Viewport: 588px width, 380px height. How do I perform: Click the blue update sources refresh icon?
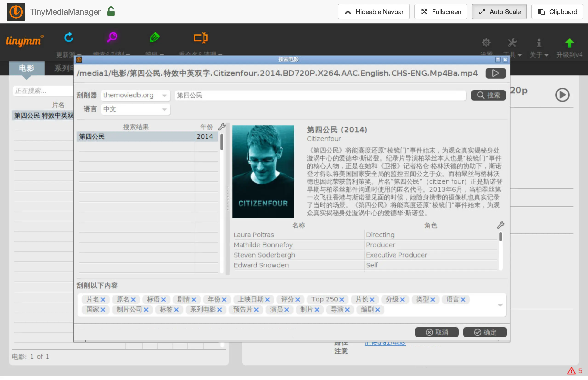coord(69,38)
